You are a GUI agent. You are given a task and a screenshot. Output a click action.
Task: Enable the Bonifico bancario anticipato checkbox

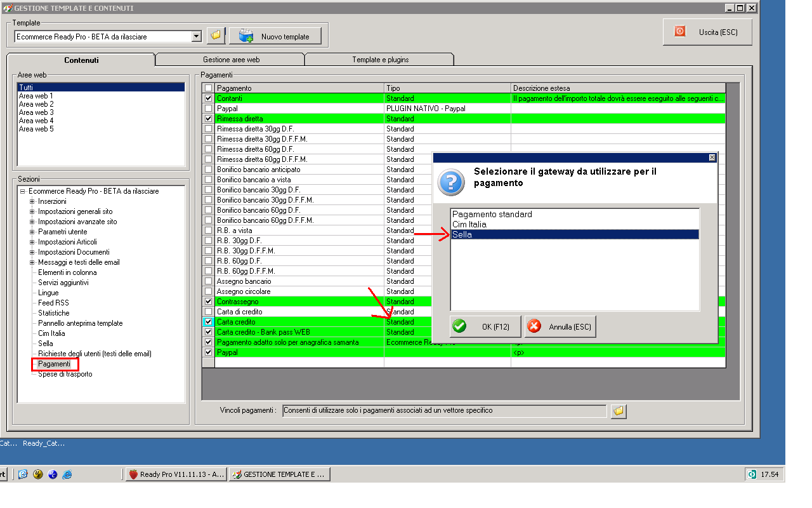(208, 170)
